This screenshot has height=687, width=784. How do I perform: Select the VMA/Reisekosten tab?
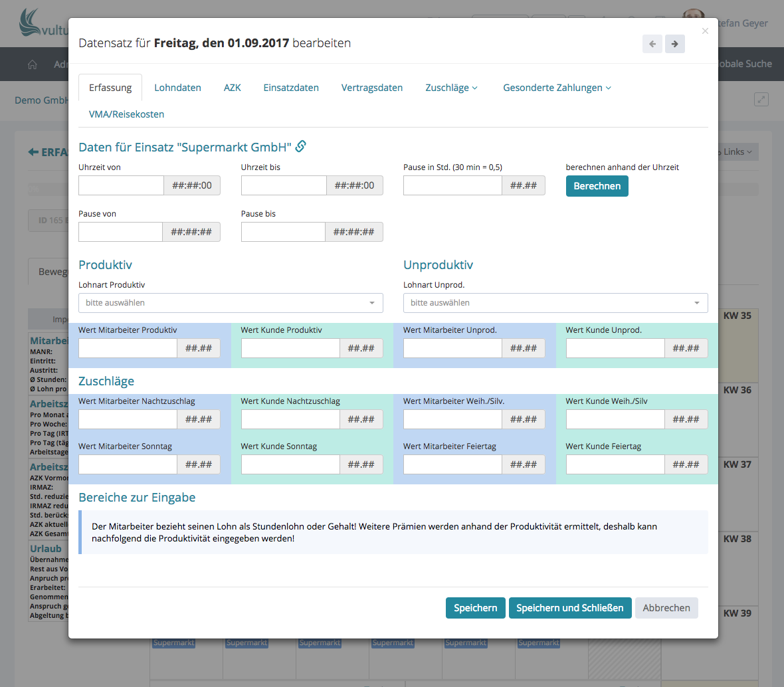pyautogui.click(x=126, y=114)
